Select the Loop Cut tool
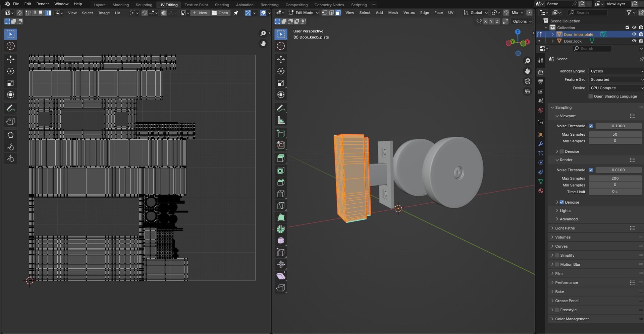The width and height of the screenshot is (644, 334). tap(281, 194)
